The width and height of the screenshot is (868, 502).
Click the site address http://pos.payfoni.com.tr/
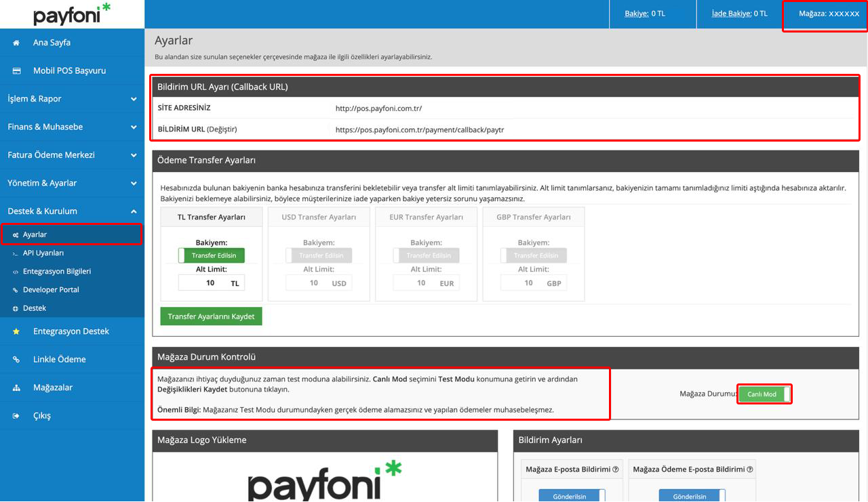[x=379, y=108]
